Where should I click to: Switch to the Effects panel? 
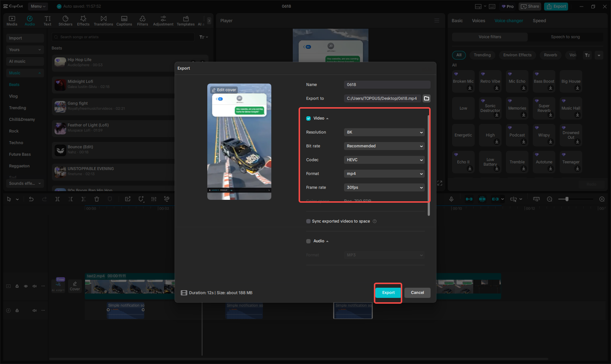(83, 20)
